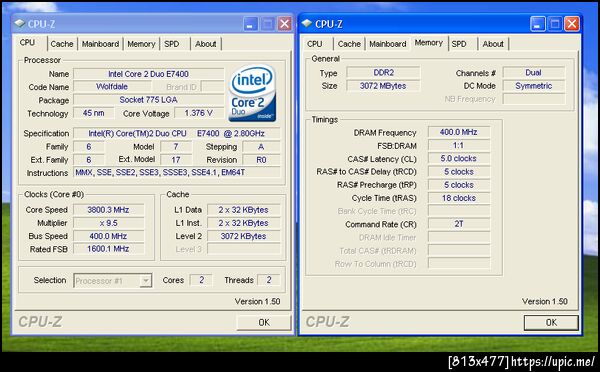
Task: Click the DRAM Frequency value 400.0 MHz
Action: [x=459, y=132]
